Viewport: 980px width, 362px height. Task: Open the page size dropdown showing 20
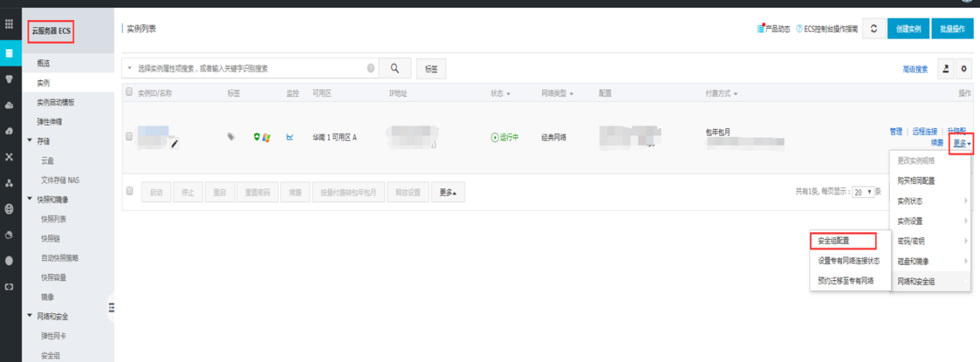click(863, 192)
